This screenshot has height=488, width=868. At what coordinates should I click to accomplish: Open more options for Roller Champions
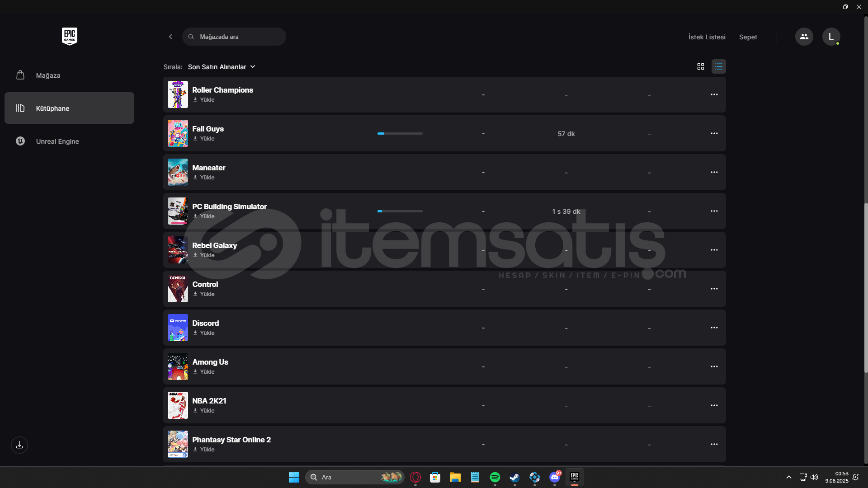(714, 94)
